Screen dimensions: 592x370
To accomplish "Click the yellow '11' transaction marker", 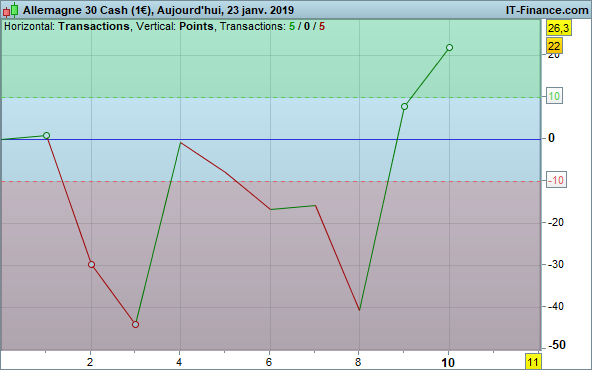I will coord(533,362).
